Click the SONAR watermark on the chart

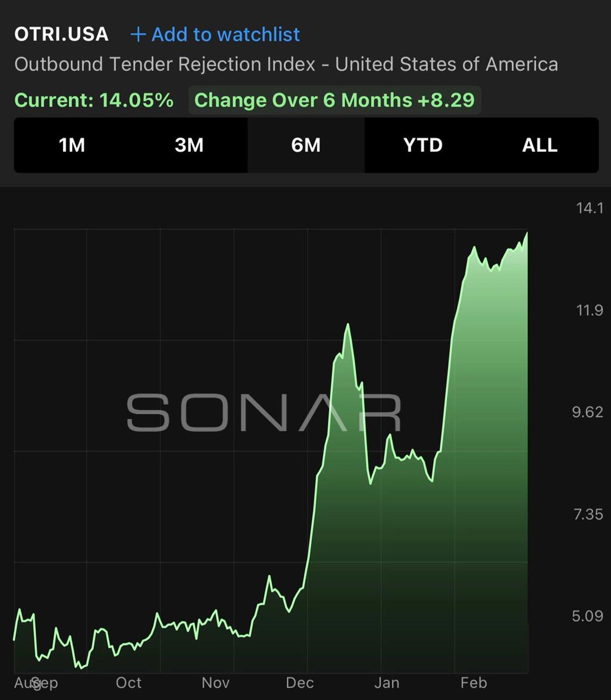pos(264,412)
